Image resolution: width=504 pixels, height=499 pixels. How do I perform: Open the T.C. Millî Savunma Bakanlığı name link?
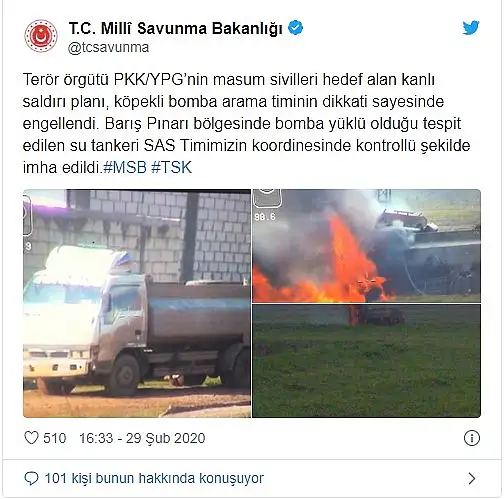click(176, 28)
